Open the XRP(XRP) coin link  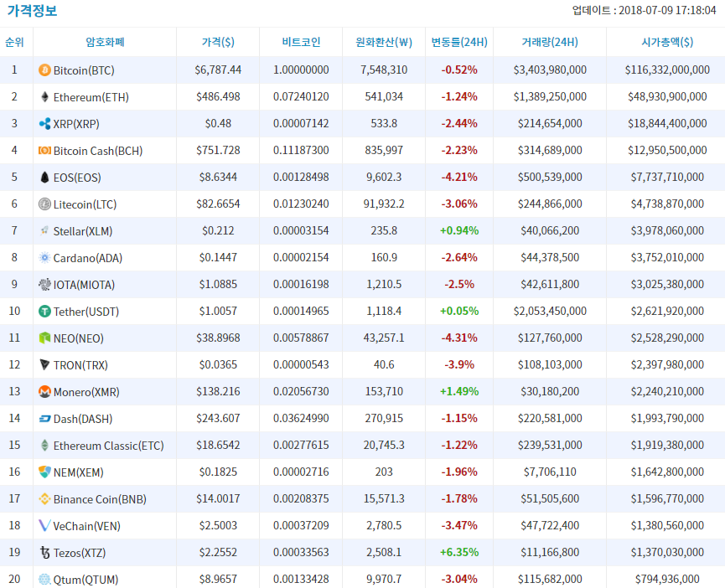76,124
